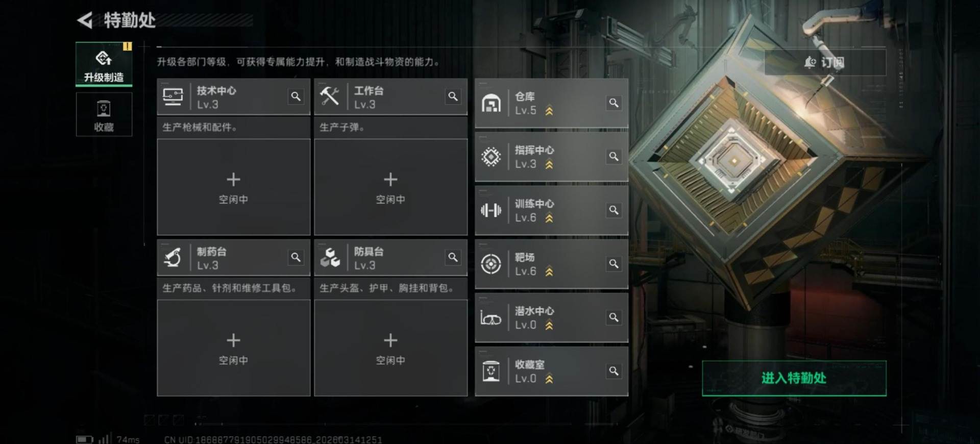Viewport: 980px width, 444px height.
Task: Select the 收藏室 Lv.0 department row
Action: 552,371
